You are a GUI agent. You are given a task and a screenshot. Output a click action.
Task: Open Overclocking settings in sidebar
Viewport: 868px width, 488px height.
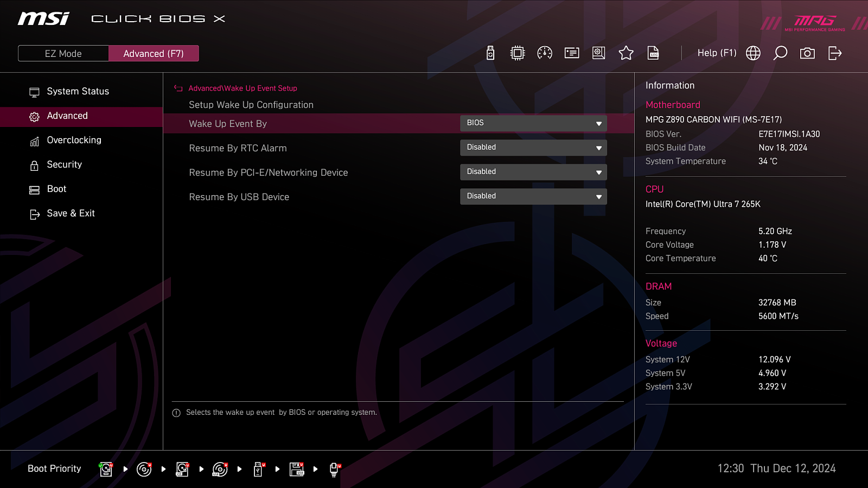[81, 140]
